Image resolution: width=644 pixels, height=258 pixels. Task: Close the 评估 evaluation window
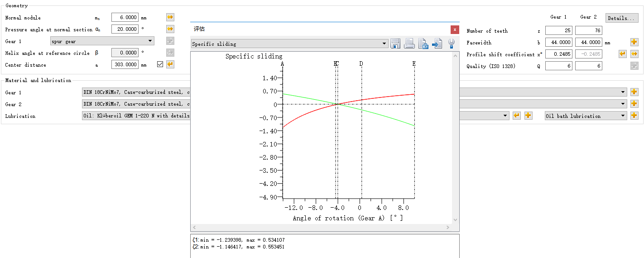[455, 29]
